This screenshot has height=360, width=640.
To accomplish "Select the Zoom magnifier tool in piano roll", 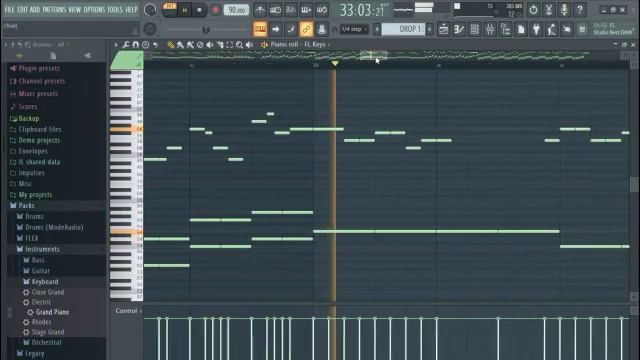I will (x=240, y=45).
